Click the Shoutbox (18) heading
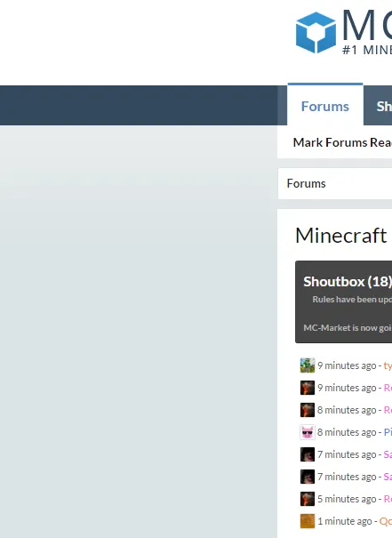This screenshot has height=538, width=392. coord(348,282)
